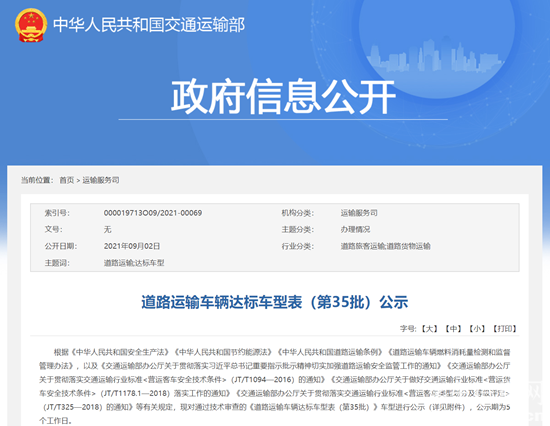Click the 主题分类 label

[298, 229]
